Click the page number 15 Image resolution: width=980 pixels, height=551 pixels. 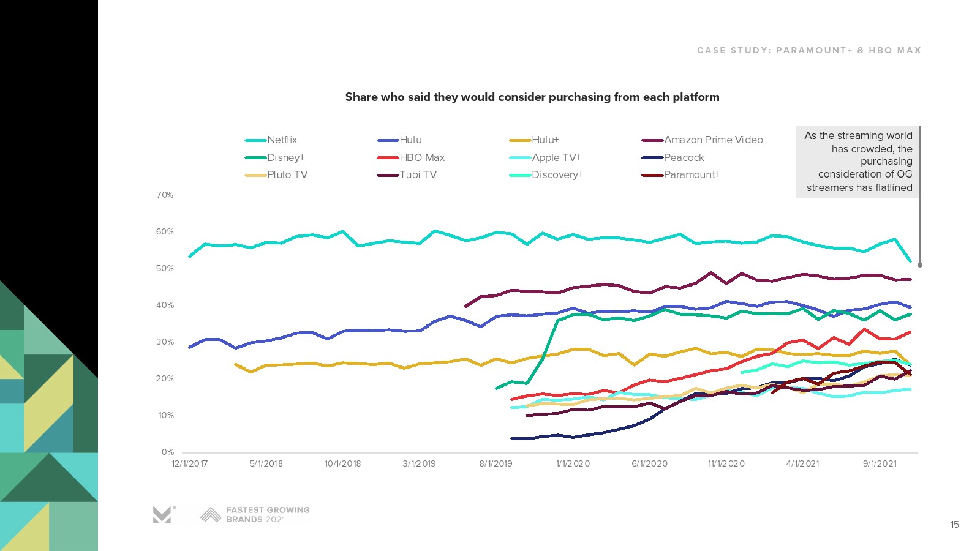954,525
